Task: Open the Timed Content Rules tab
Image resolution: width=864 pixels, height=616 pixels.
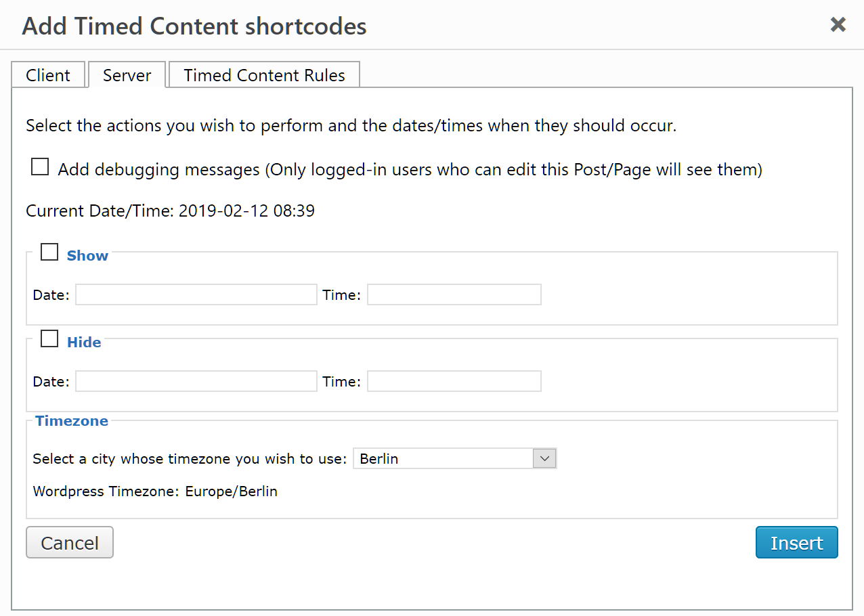Action: click(x=264, y=75)
